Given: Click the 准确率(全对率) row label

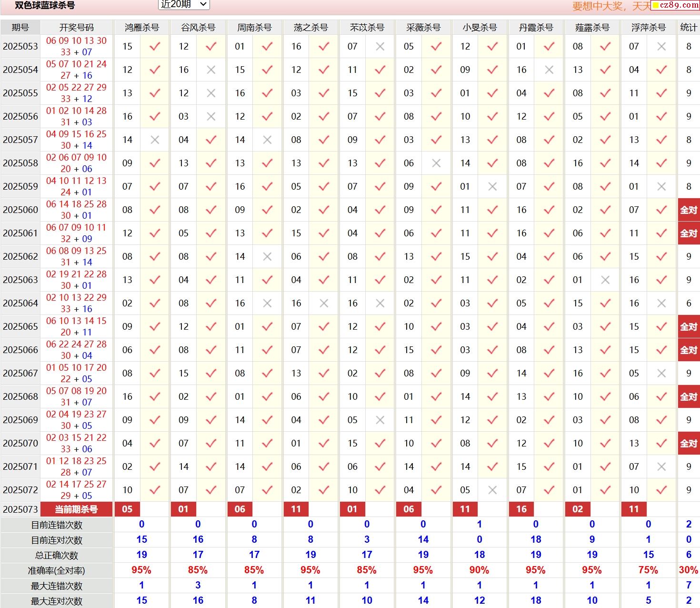Looking at the screenshot, I should click(x=57, y=571).
